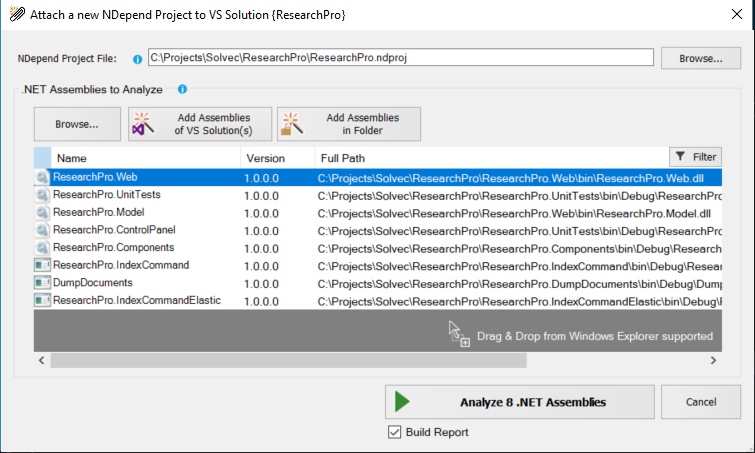Viewport: 755px width, 453px height.
Task: Select the ResearchPro.Model name
Action: pyautogui.click(x=99, y=212)
